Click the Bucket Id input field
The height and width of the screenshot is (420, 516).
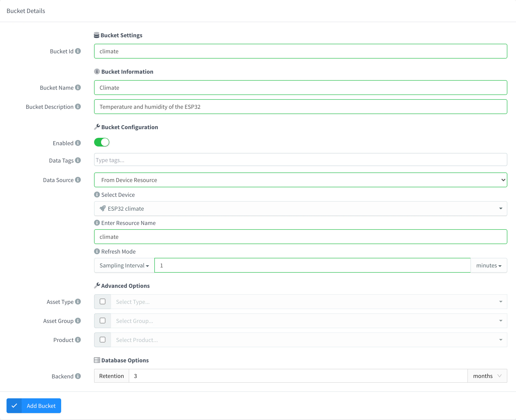click(300, 51)
